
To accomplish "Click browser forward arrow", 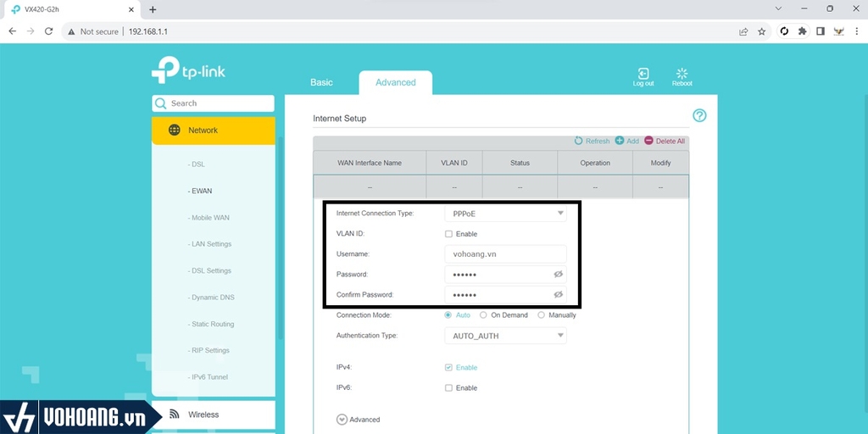I will point(31,31).
